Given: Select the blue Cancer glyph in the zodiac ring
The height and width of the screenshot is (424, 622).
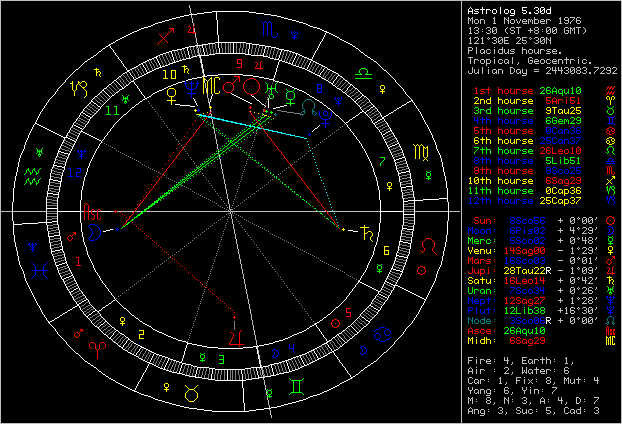Looking at the screenshot, I should click(x=383, y=335).
